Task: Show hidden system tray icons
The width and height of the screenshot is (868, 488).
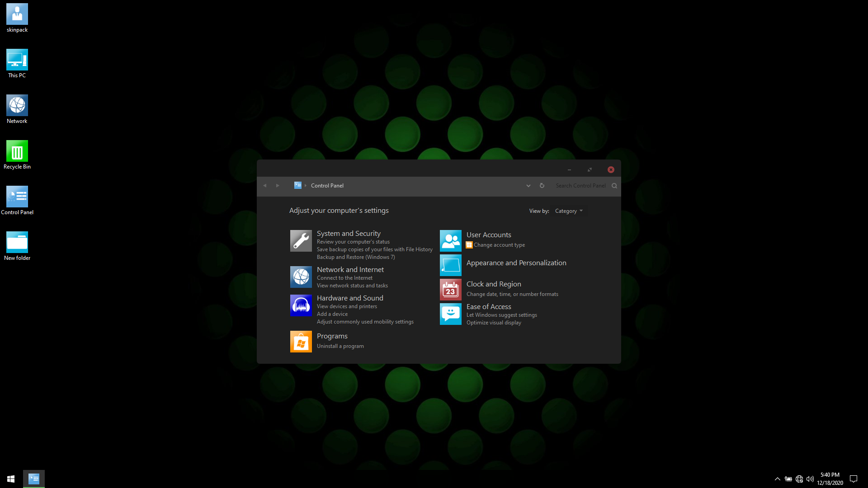Action: pyautogui.click(x=777, y=479)
